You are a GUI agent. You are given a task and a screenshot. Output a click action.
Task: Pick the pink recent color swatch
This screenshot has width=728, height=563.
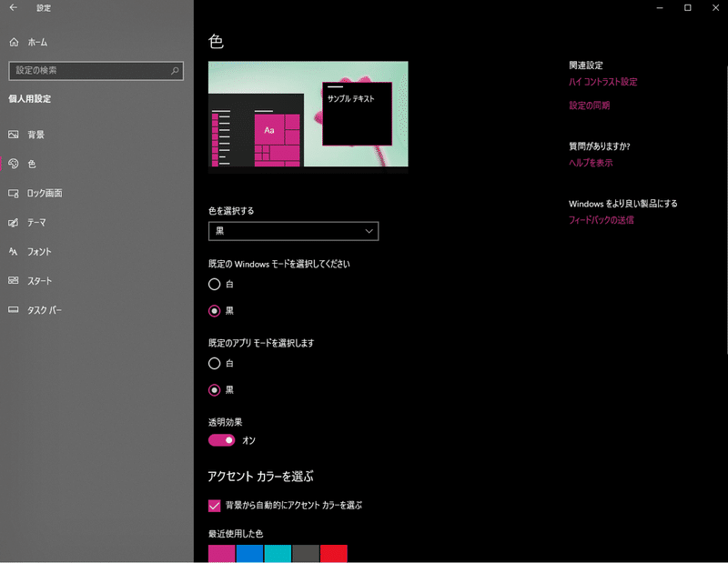(221, 554)
